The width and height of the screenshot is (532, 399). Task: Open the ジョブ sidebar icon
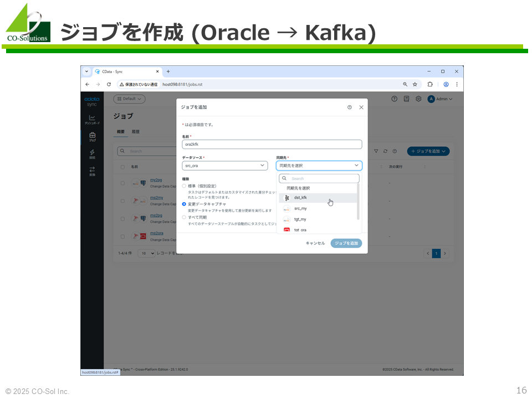(x=92, y=137)
